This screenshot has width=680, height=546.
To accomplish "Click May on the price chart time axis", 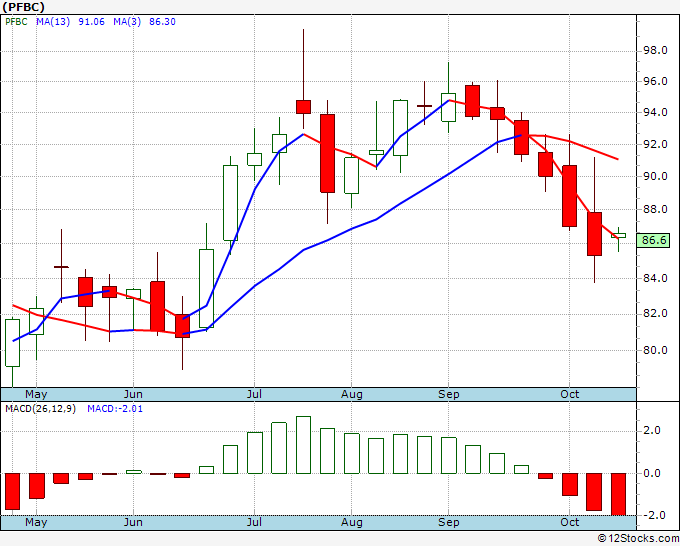I will pos(36,394).
